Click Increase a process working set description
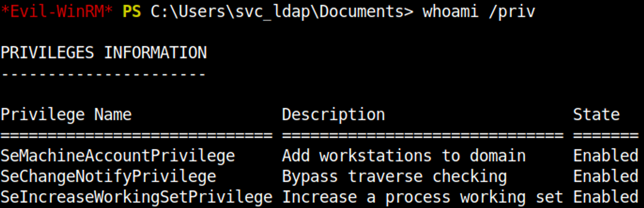 (422, 197)
